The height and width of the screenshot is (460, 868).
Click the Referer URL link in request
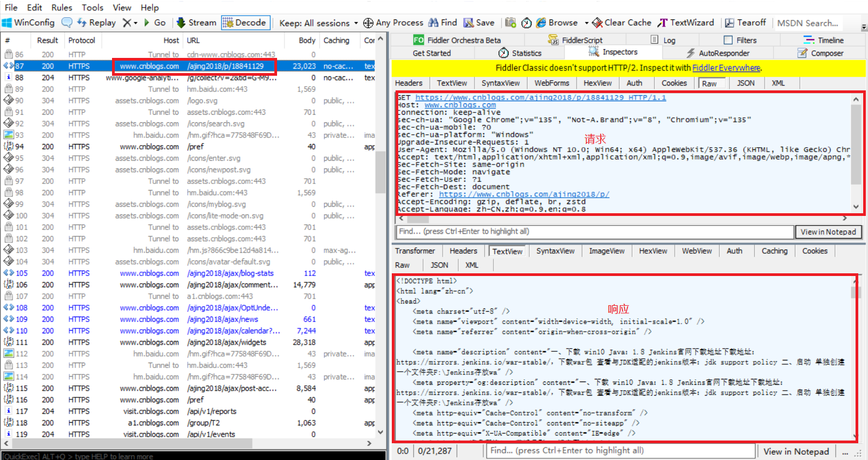click(x=524, y=194)
